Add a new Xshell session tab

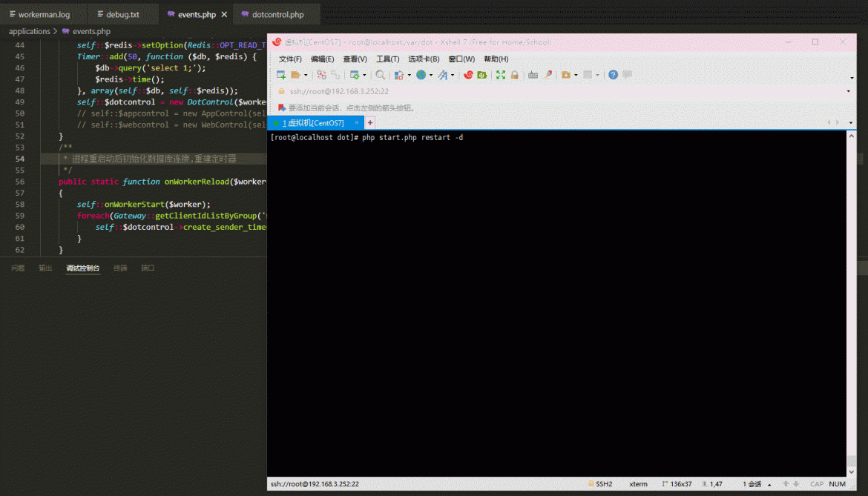(370, 123)
